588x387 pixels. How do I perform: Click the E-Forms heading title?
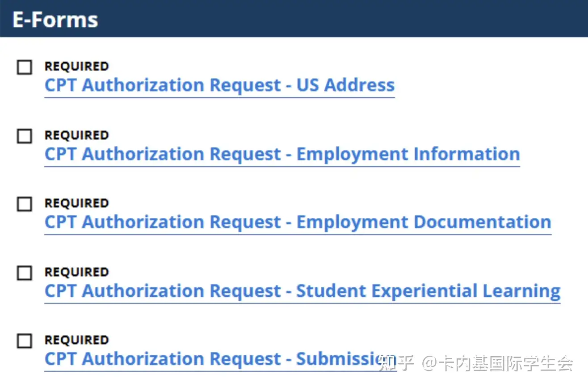(55, 20)
